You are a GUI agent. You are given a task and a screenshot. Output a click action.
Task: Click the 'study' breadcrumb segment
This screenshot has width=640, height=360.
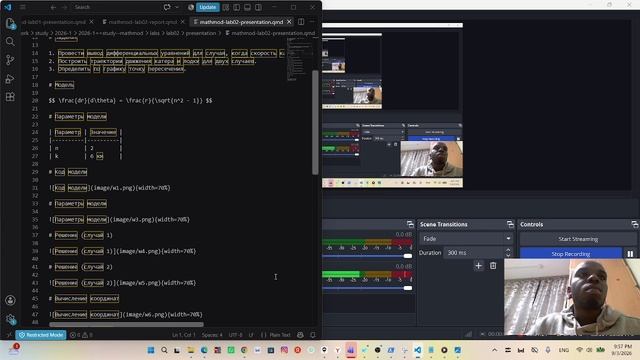42,33
